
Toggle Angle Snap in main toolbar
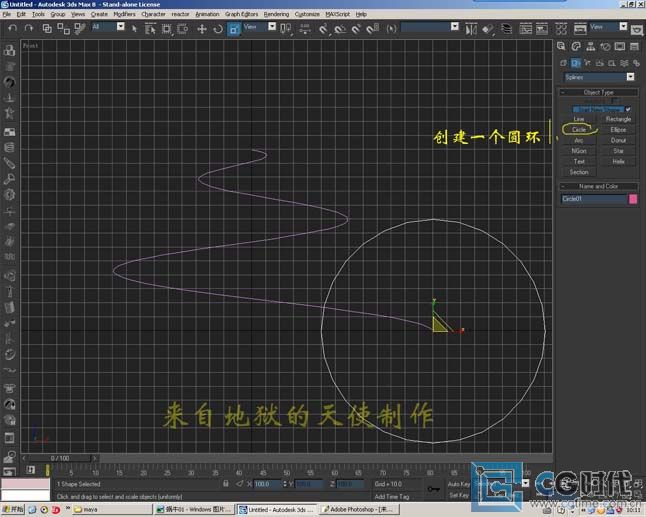click(x=340, y=29)
